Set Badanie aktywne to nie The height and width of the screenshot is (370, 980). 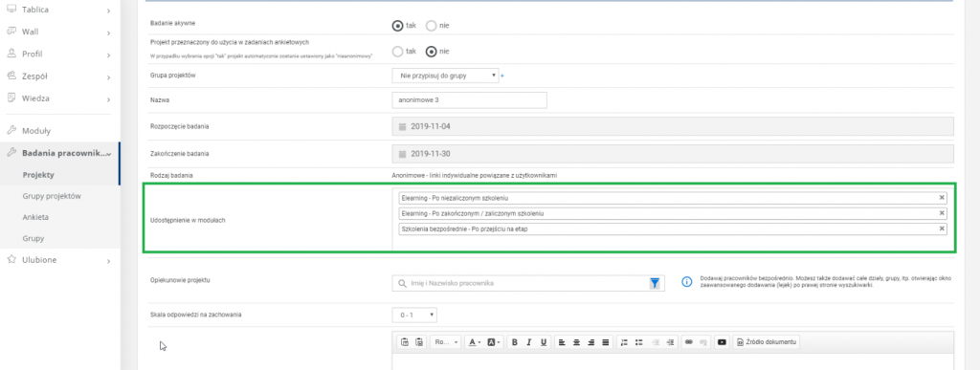tap(431, 26)
